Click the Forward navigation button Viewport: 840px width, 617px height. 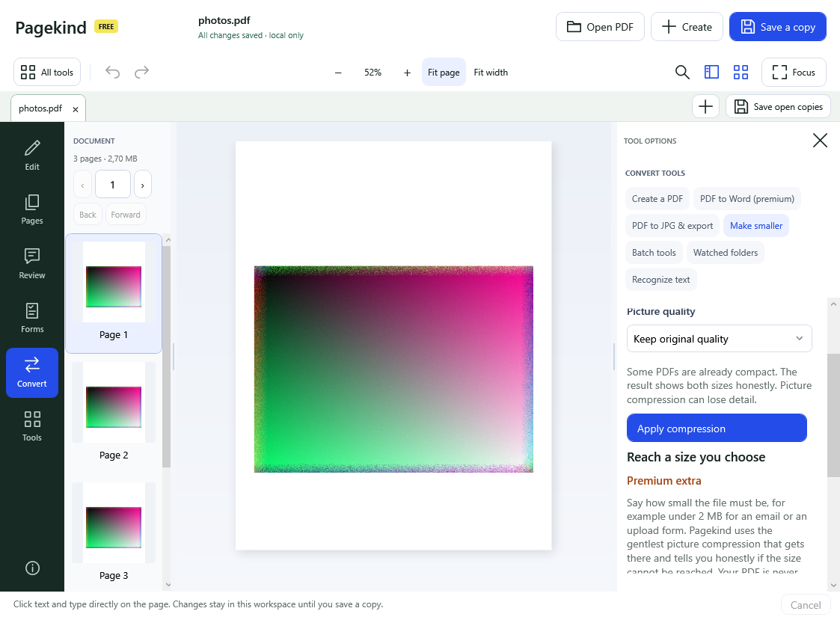pyautogui.click(x=126, y=214)
